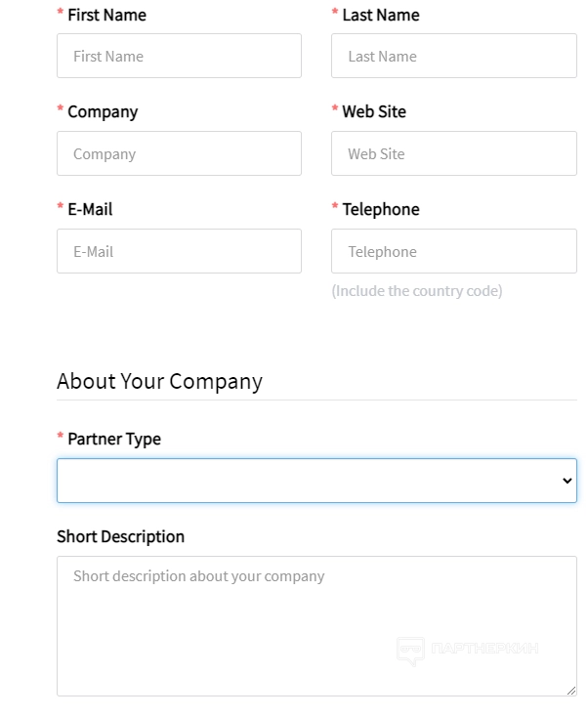Click the E-Mail label
The height and width of the screenshot is (717, 588).
tap(90, 209)
